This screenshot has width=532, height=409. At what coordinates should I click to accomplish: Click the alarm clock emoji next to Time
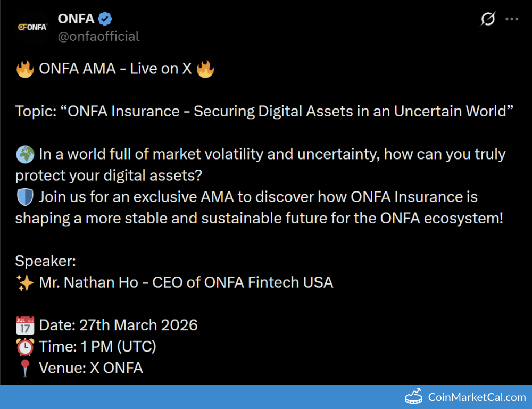pos(25,347)
